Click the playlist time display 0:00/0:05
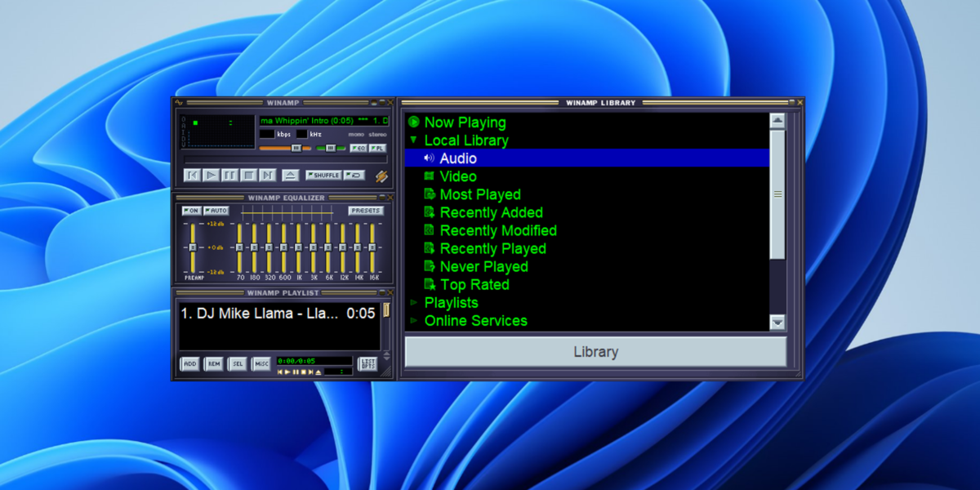980x490 pixels. pos(314,361)
